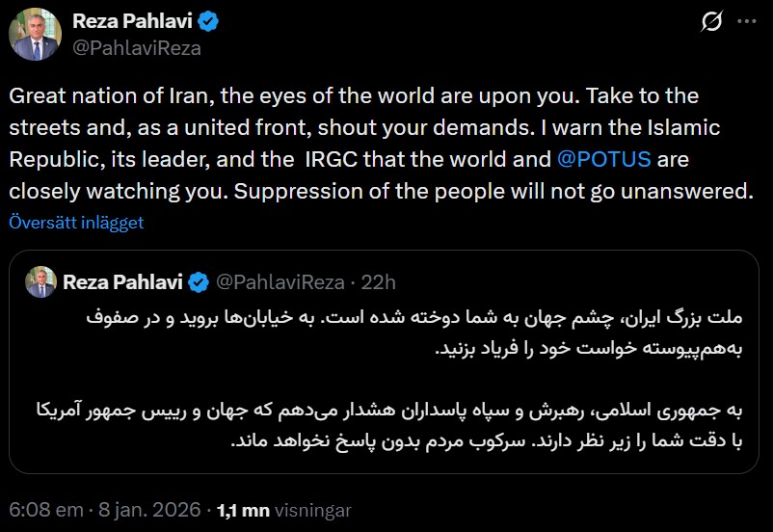
Task: Click the @PahlaviReza handle in the quoted post
Action: pyautogui.click(x=279, y=282)
